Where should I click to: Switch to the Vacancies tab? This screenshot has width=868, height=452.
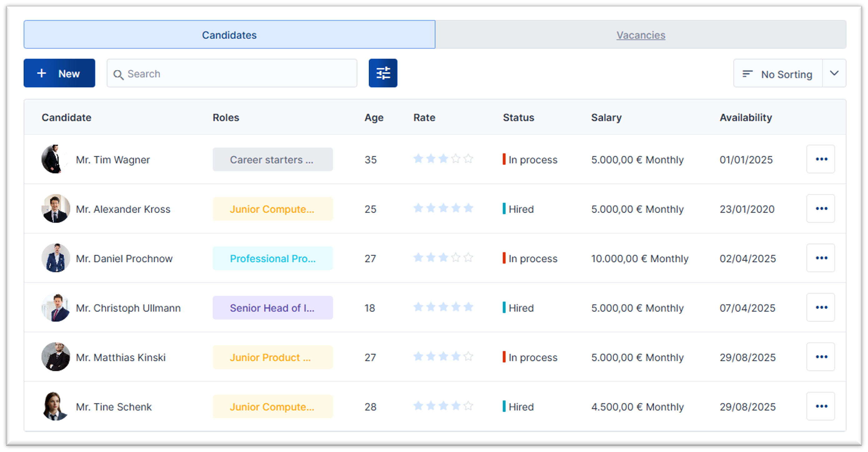[640, 35]
